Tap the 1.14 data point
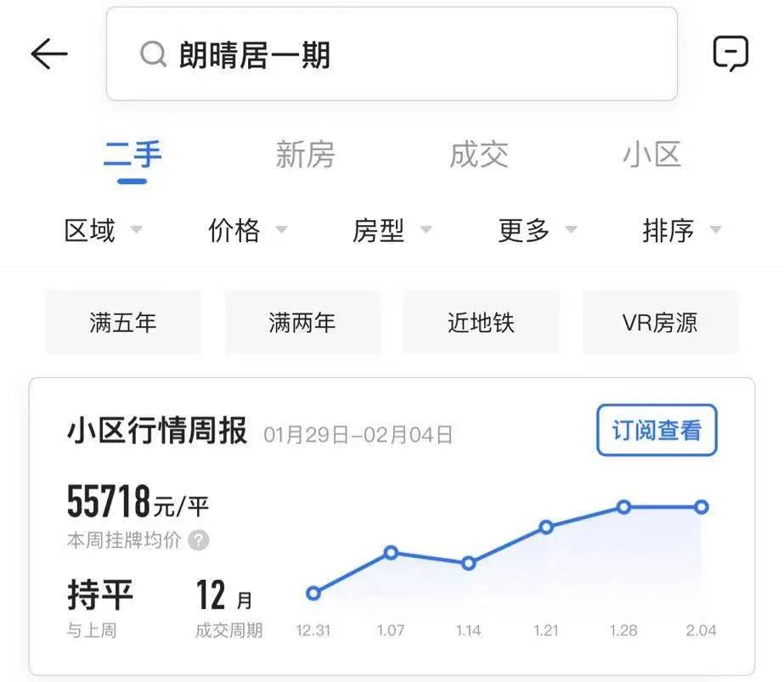The width and height of the screenshot is (784, 682). click(x=468, y=562)
